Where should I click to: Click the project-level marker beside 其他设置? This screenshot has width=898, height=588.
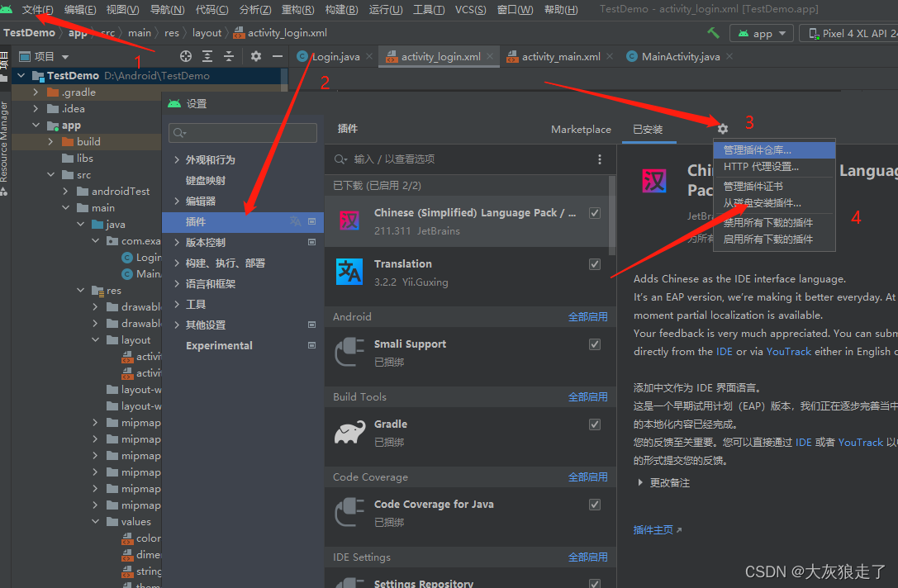pyautogui.click(x=312, y=325)
